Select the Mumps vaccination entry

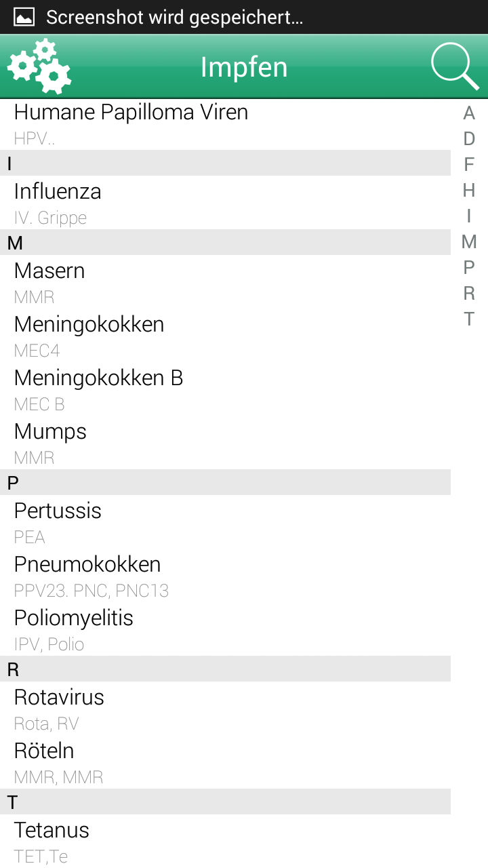[225, 443]
